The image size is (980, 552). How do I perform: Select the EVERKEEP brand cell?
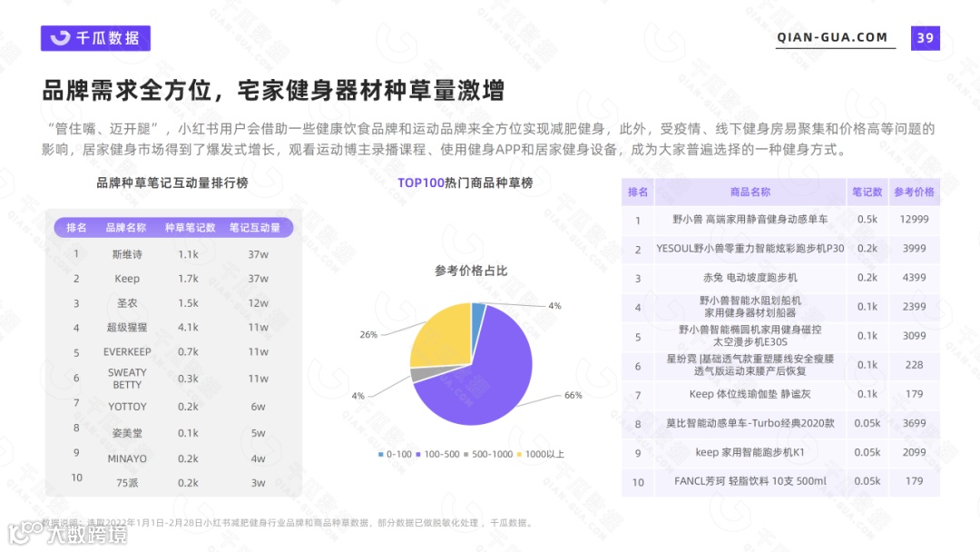click(x=127, y=352)
